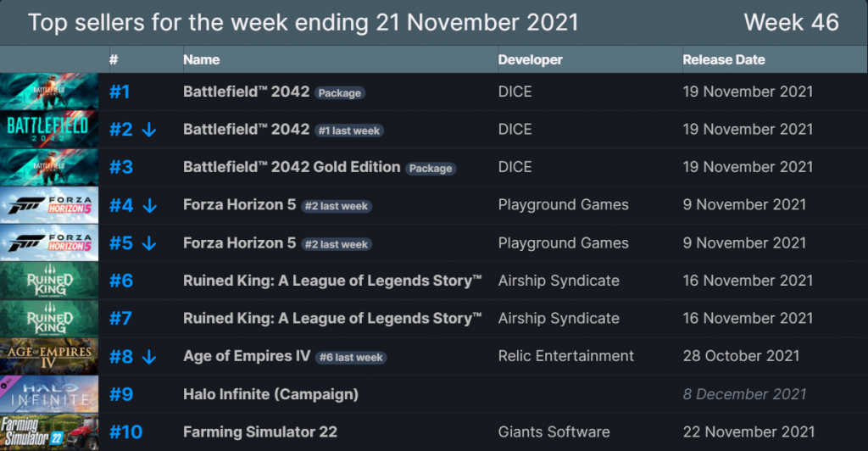
Task: Open the Halo Infinite (Campaign) title link
Action: (270, 394)
